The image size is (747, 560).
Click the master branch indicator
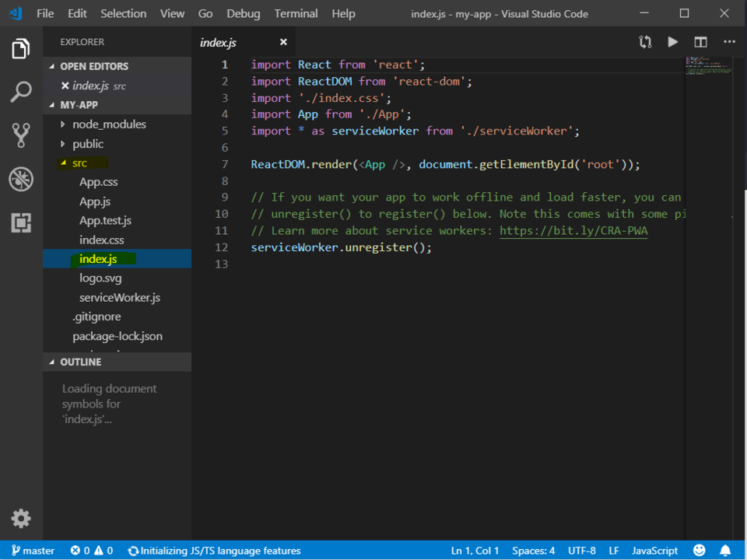33,551
